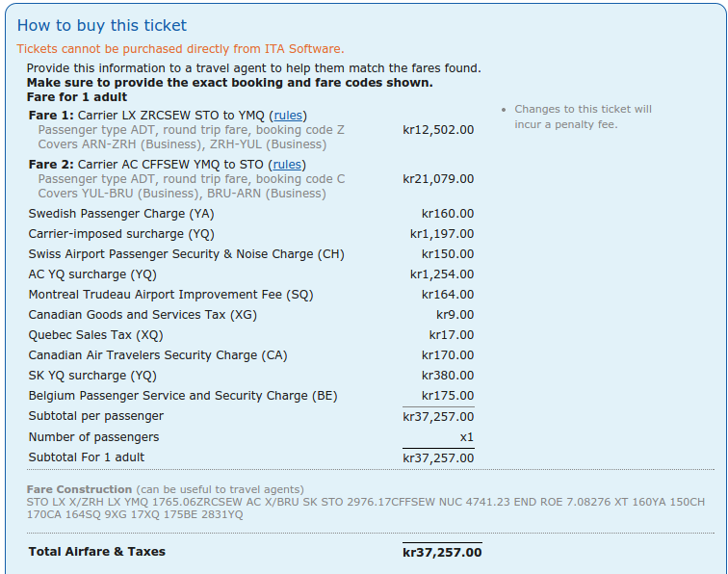Image resolution: width=728 pixels, height=574 pixels.
Task: Click the Swiss Airport Passenger Security charge
Action: (x=186, y=254)
